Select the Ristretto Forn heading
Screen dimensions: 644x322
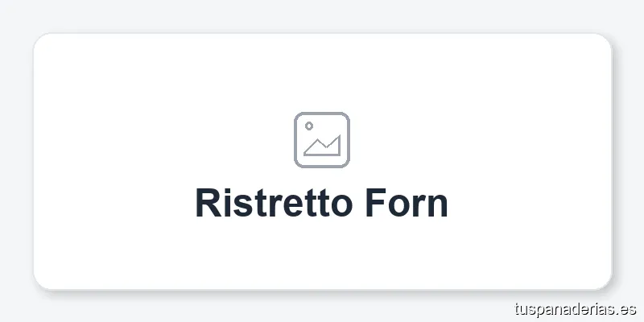click(321, 202)
